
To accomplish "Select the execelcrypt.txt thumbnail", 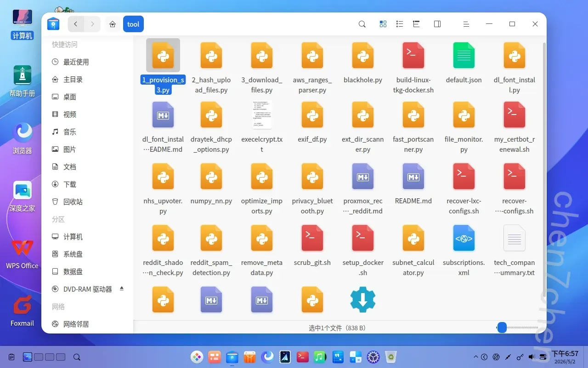I will (262, 115).
